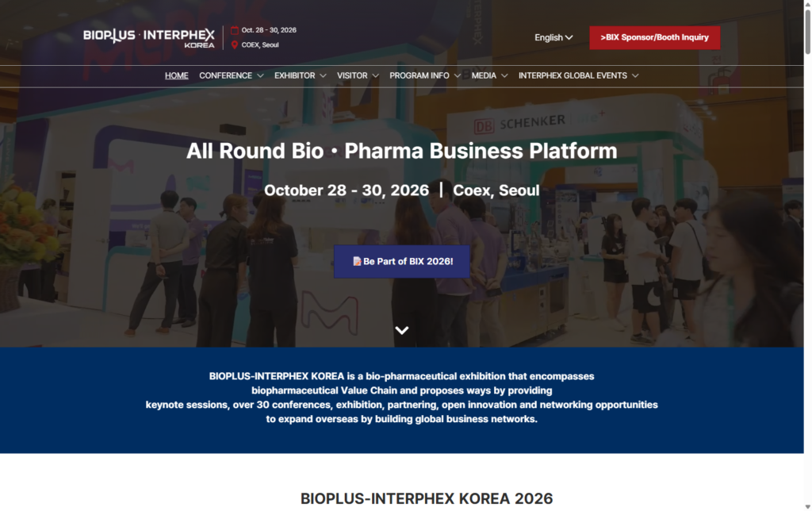Click the Oct. 28 - 30, 2026 header text
Viewport: 812px width, 511px height.
[x=269, y=30]
